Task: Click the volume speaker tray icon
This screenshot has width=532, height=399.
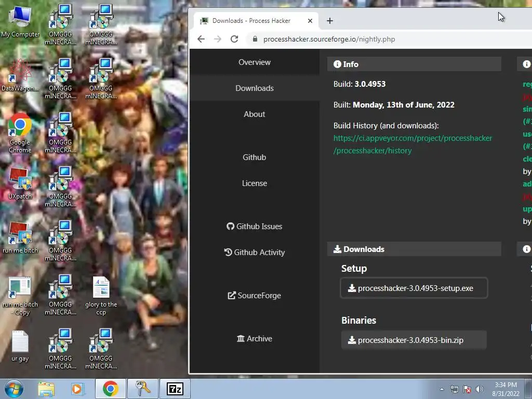Action: [480, 389]
